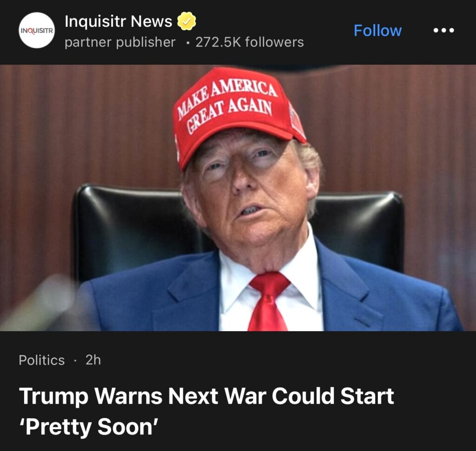Click the 'Pretty Soon' headline line
Screen dimensions: 476x451
89,426
